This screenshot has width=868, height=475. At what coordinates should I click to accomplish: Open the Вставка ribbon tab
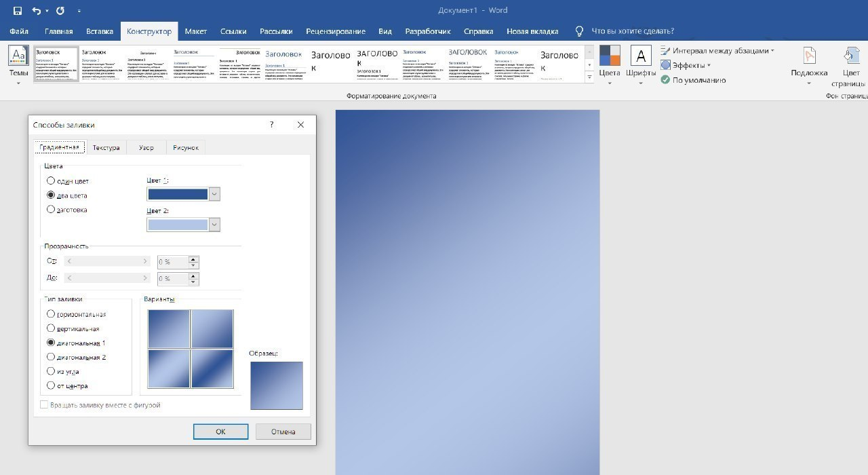100,31
